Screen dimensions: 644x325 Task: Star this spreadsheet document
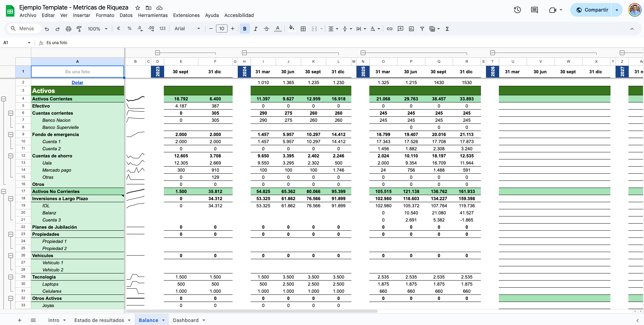(138, 7)
